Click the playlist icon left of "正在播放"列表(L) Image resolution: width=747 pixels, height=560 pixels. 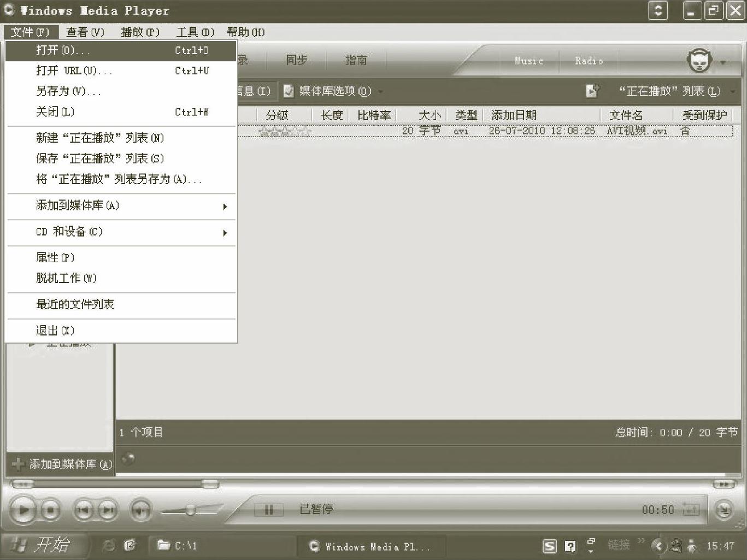pos(593,91)
